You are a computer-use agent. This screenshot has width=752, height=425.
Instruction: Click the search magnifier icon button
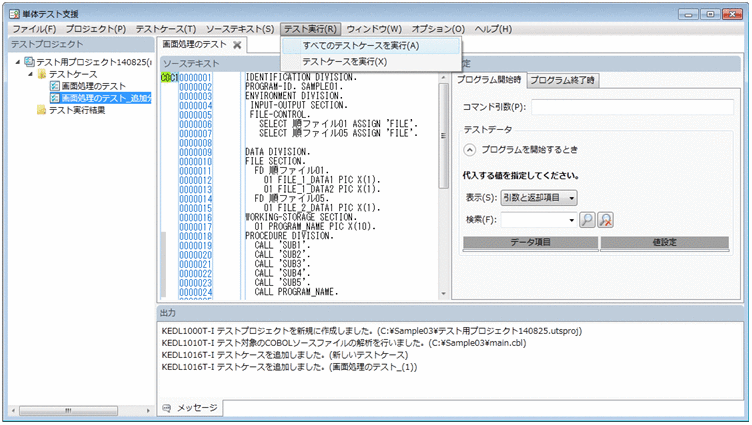[587, 220]
